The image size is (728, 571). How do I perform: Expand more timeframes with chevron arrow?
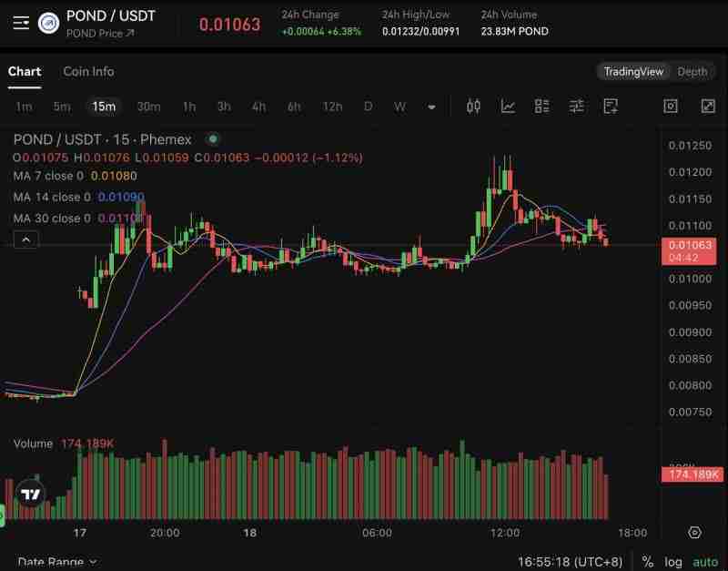coord(430,107)
